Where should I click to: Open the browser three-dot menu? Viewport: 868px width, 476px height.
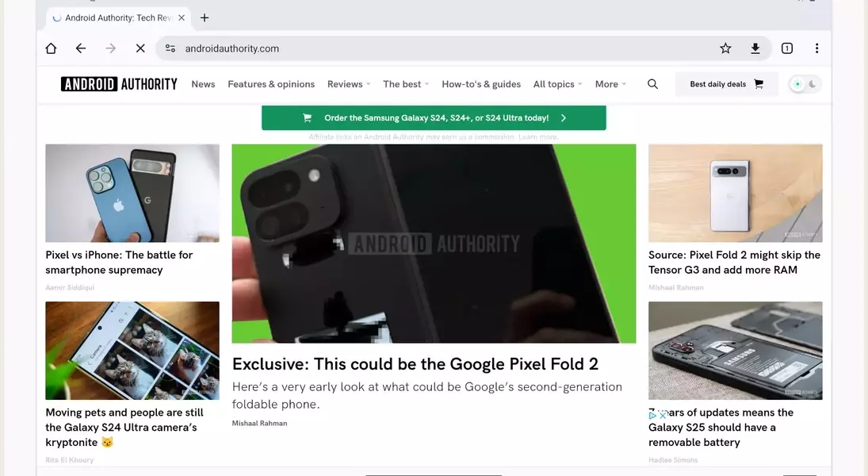click(x=816, y=48)
